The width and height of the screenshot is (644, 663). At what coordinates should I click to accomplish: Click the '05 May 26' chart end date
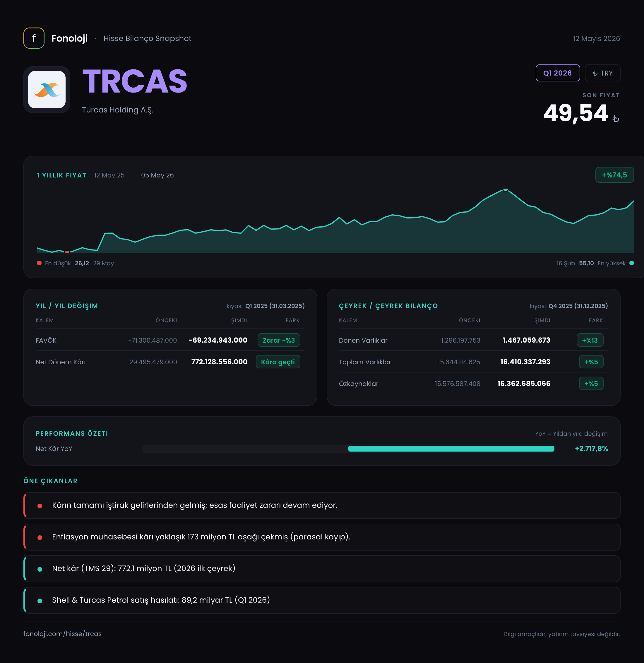[x=157, y=175]
